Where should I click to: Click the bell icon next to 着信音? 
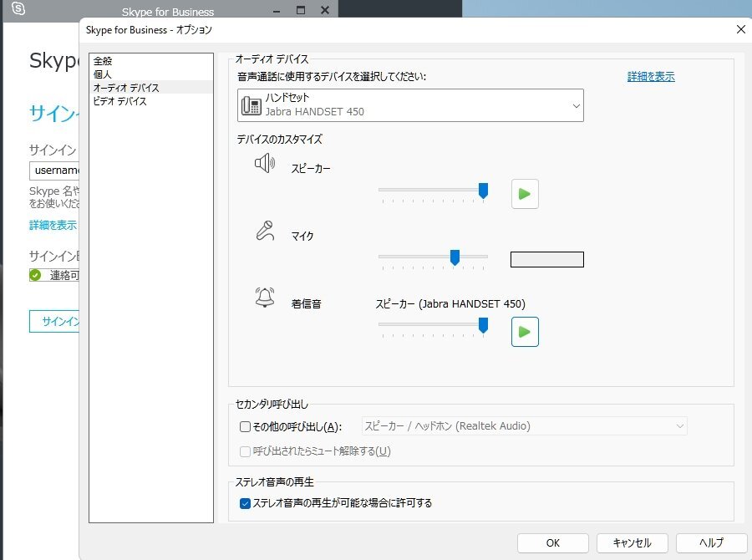point(265,298)
